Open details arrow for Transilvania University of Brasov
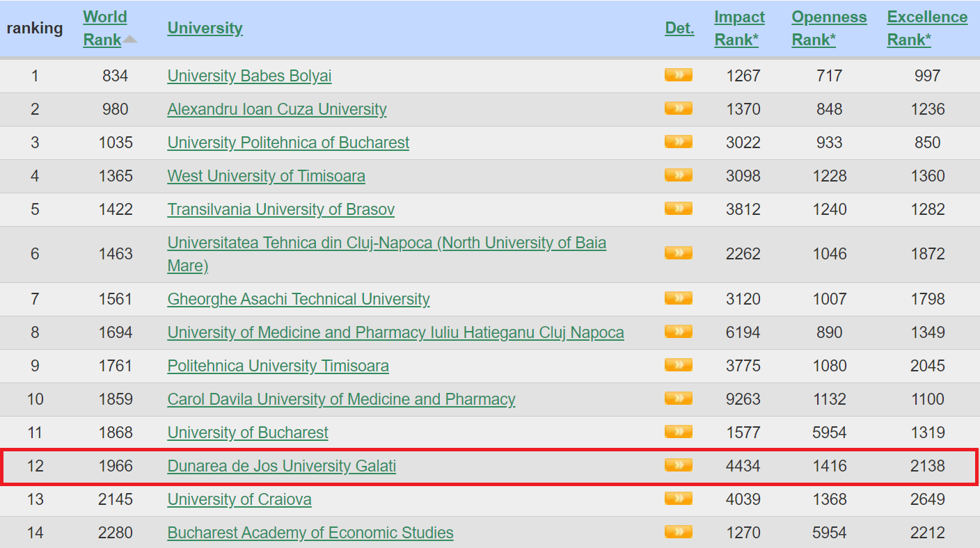Screen dimensions: 980x548 tap(679, 209)
